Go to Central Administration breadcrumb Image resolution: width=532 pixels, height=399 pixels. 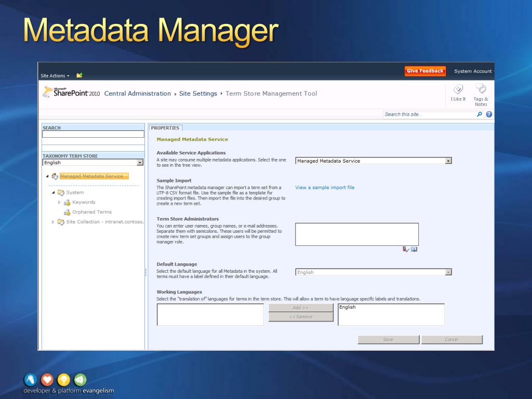click(137, 94)
